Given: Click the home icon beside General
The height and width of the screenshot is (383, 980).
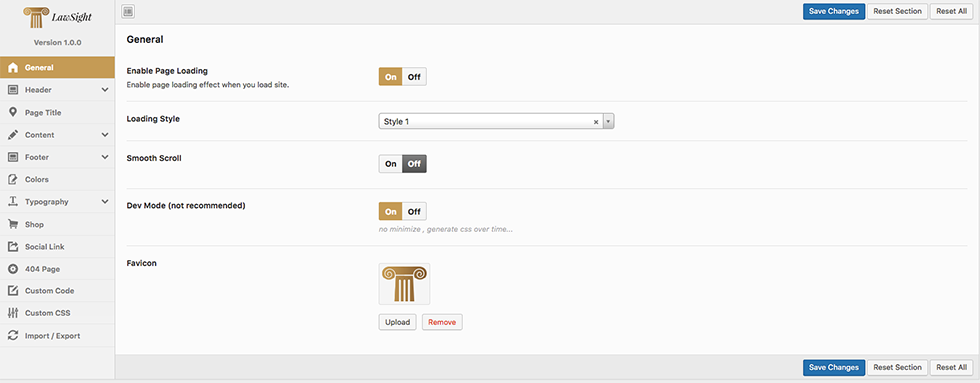Looking at the screenshot, I should click(x=12, y=67).
